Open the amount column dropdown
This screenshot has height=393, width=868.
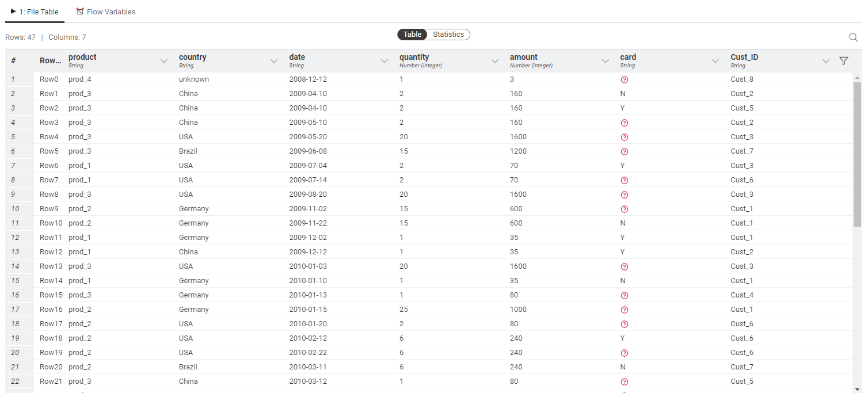605,61
